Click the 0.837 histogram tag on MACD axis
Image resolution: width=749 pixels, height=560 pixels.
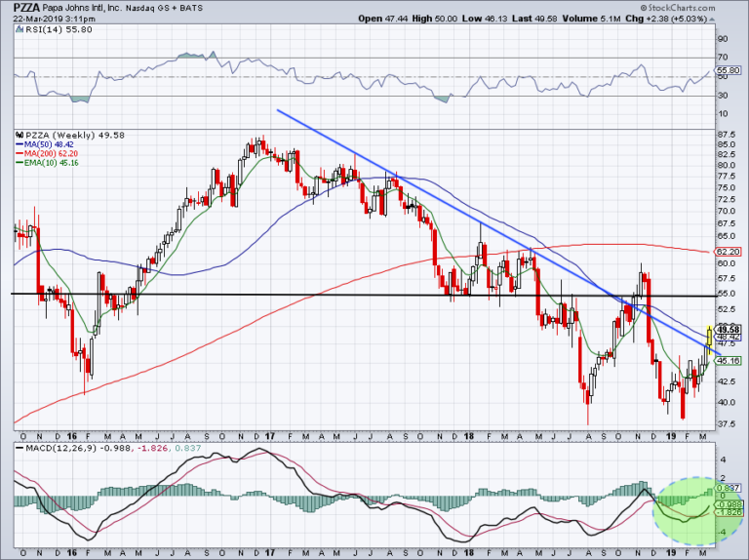(x=729, y=488)
